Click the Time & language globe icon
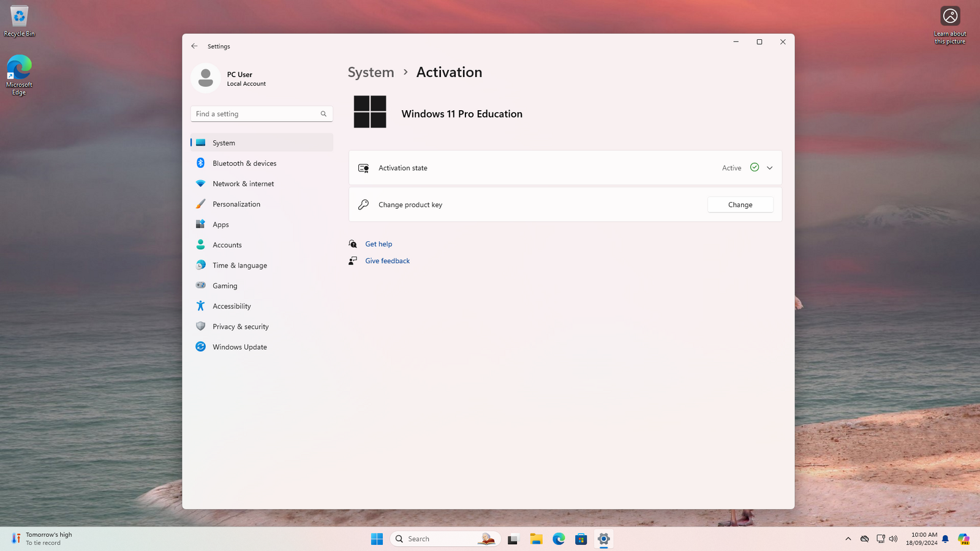This screenshot has width=980, height=551. (x=200, y=265)
